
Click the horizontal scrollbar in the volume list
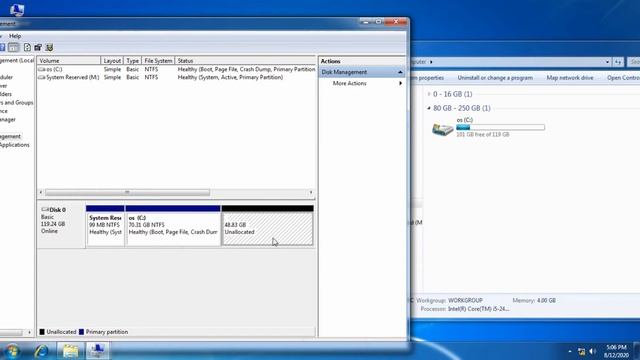coord(127,192)
